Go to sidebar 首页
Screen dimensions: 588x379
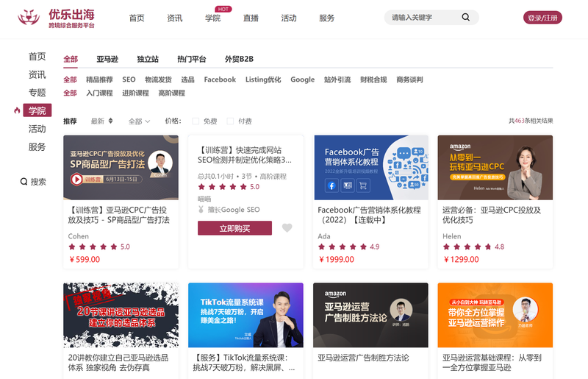[x=37, y=57]
